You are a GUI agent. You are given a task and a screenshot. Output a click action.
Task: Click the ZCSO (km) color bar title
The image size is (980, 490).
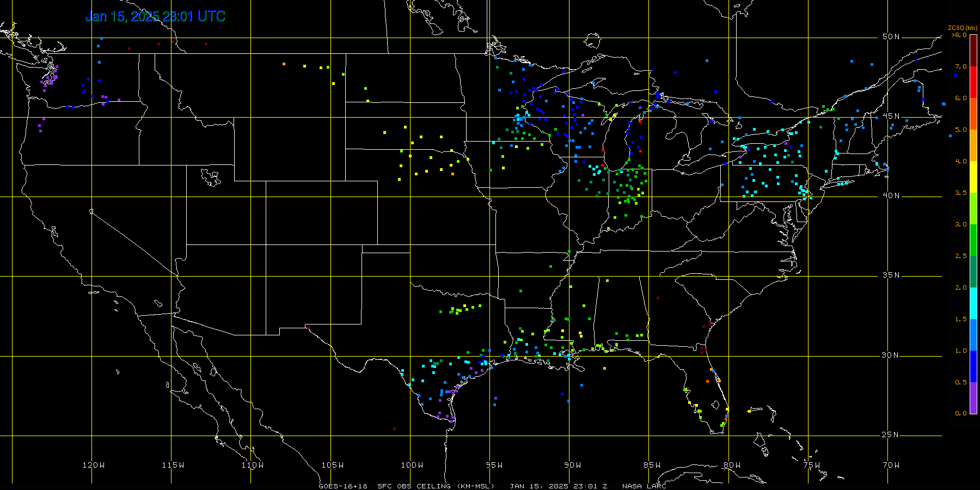click(963, 28)
